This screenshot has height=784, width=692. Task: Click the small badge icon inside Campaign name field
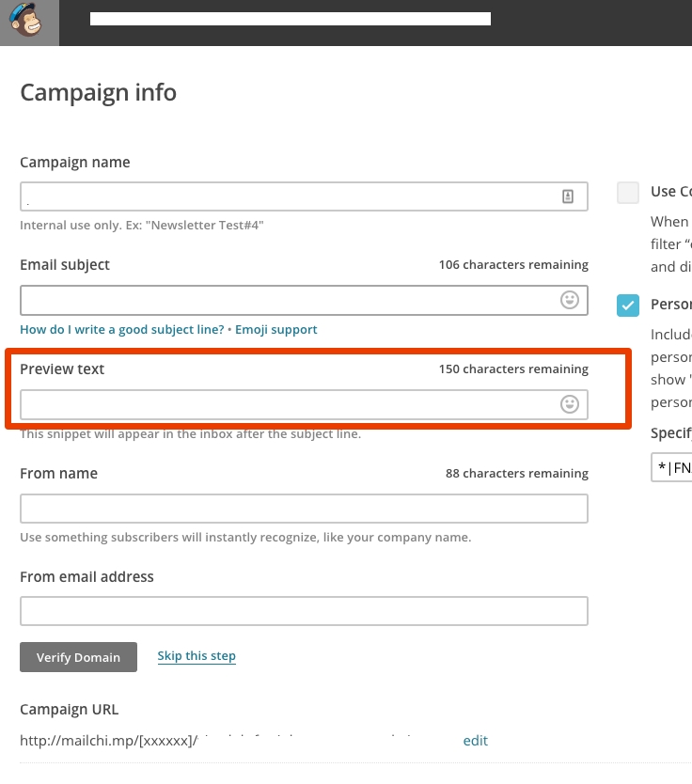[569, 195]
